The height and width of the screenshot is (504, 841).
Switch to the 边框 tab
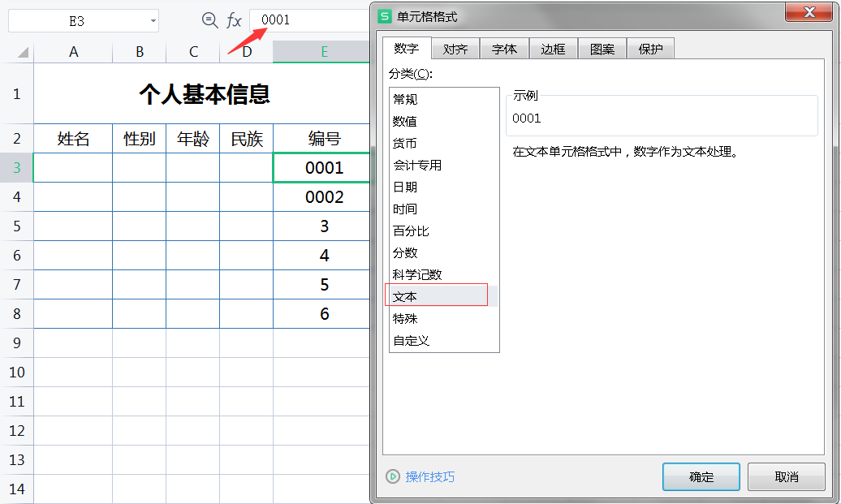coord(553,50)
